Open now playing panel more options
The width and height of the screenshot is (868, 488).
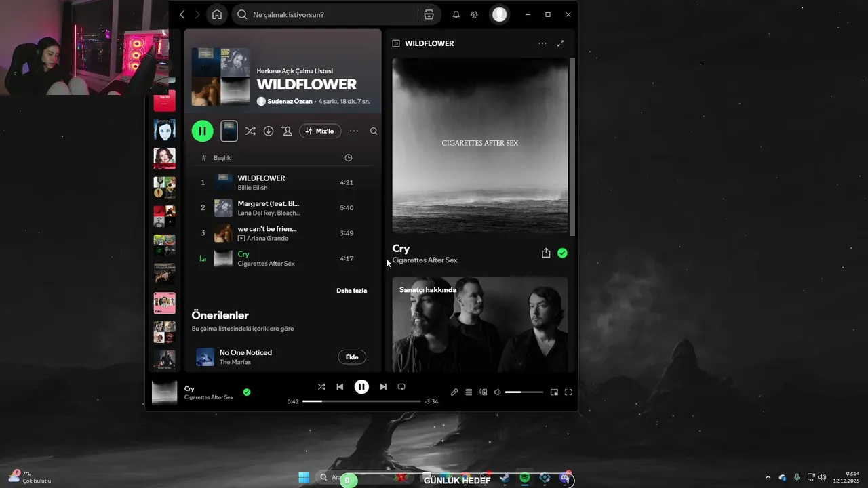pos(542,43)
